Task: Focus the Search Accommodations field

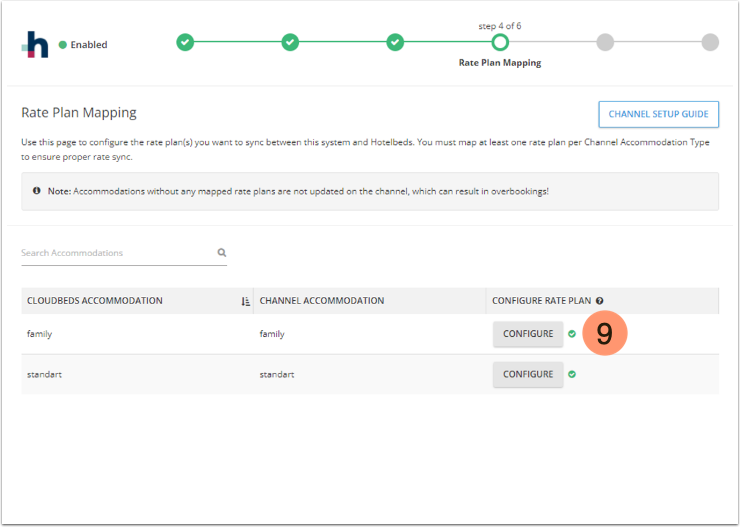Action: tap(124, 253)
